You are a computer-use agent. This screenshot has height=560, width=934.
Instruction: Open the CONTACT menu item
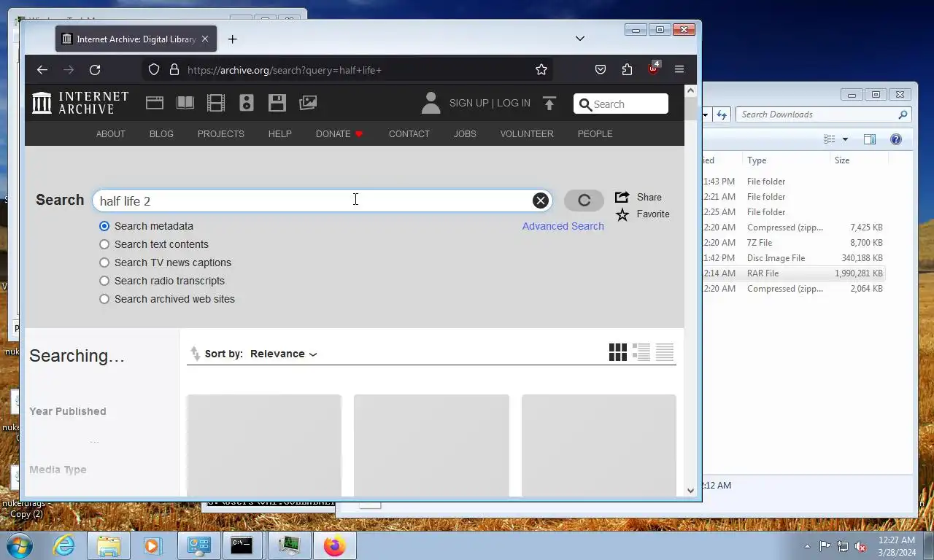tap(409, 134)
